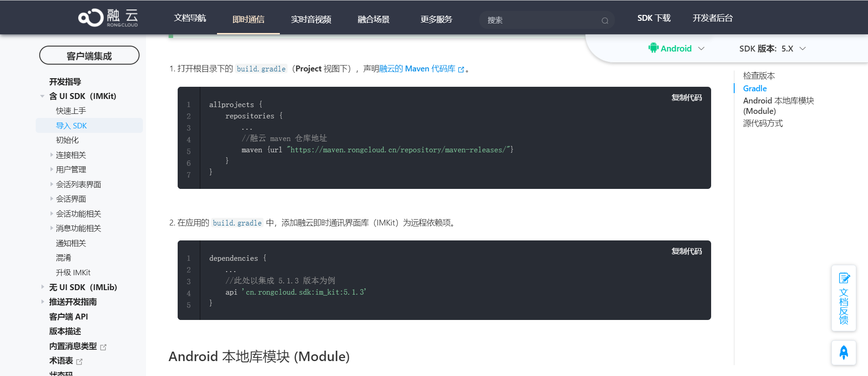Viewport: 868px width, 376px height.
Task: Click external link icon after Maven 代码库
Action: click(461, 69)
